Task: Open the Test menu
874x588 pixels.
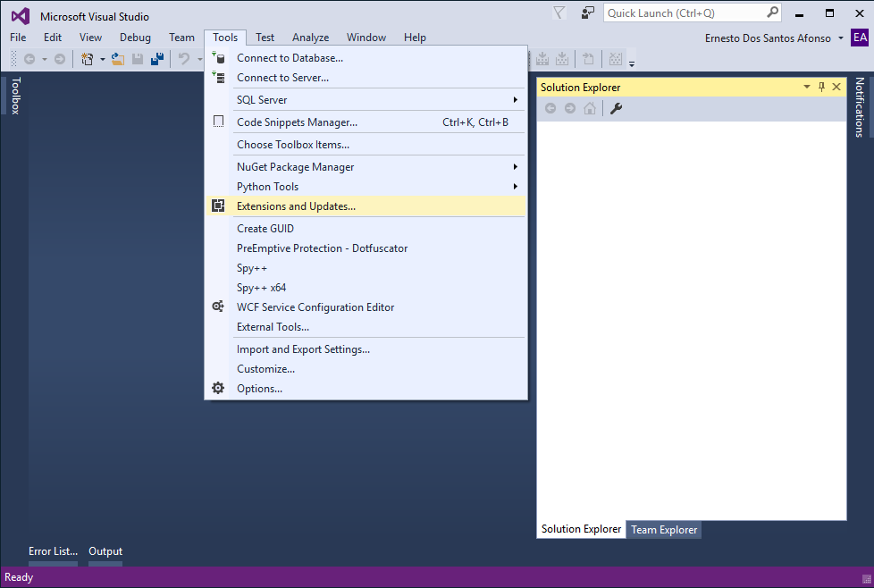Action: (265, 38)
